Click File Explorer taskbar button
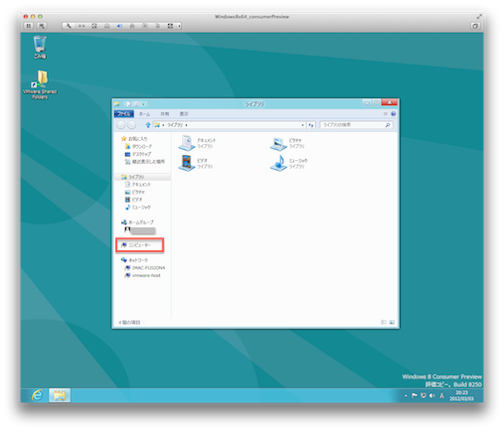This screenshot has width=504, height=431. pyautogui.click(x=60, y=395)
